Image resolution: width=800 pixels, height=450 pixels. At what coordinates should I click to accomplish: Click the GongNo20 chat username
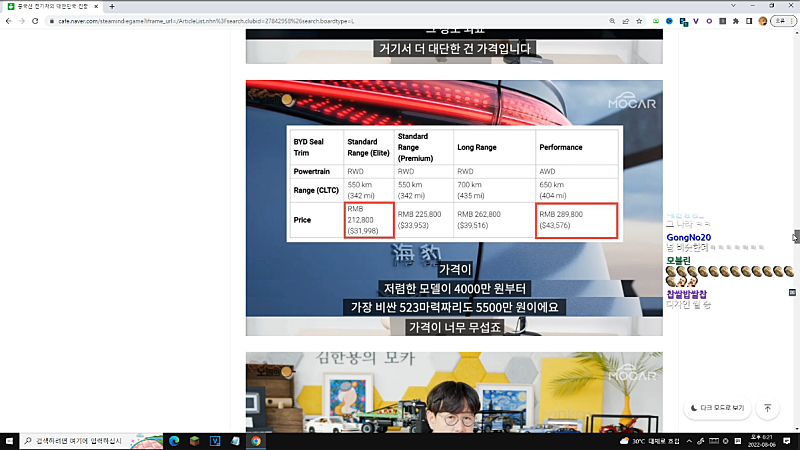[x=688, y=237]
